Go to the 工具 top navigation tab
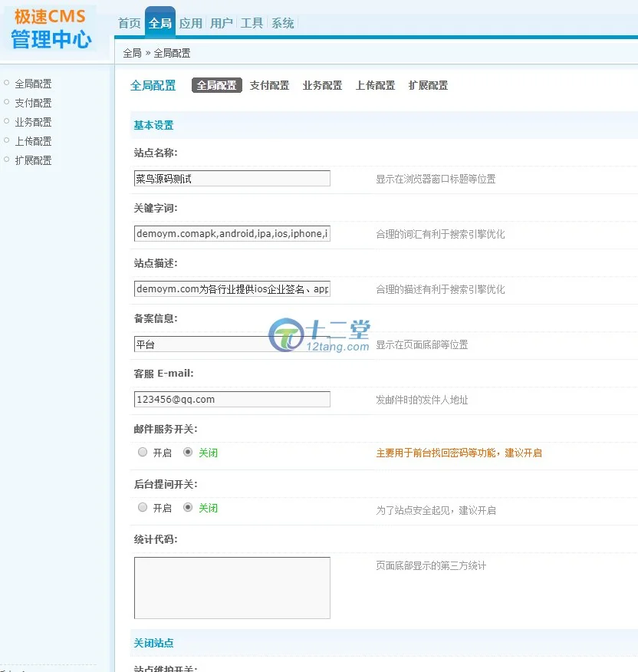Image resolution: width=638 pixels, height=672 pixels. [x=252, y=23]
